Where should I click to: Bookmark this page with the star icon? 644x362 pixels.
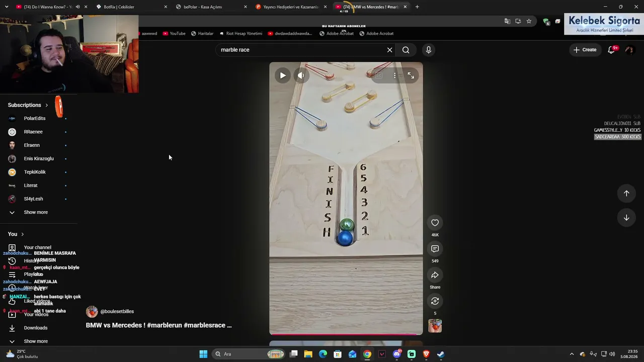point(529,21)
